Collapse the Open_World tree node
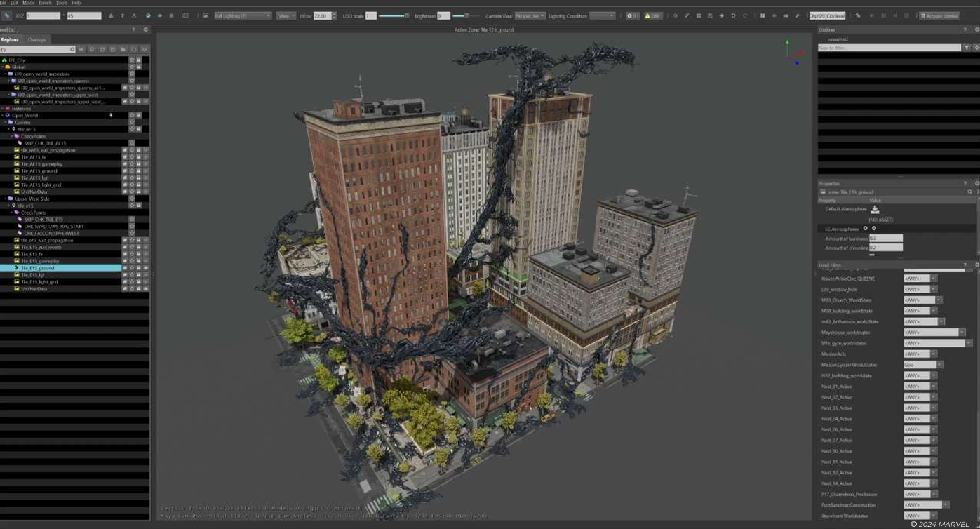 (3, 115)
